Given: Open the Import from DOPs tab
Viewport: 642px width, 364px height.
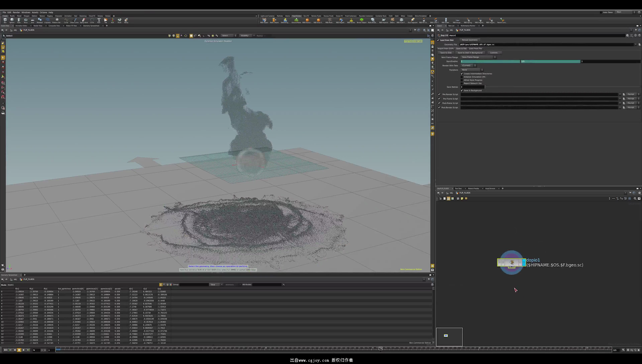Looking at the screenshot, I should (x=446, y=49).
